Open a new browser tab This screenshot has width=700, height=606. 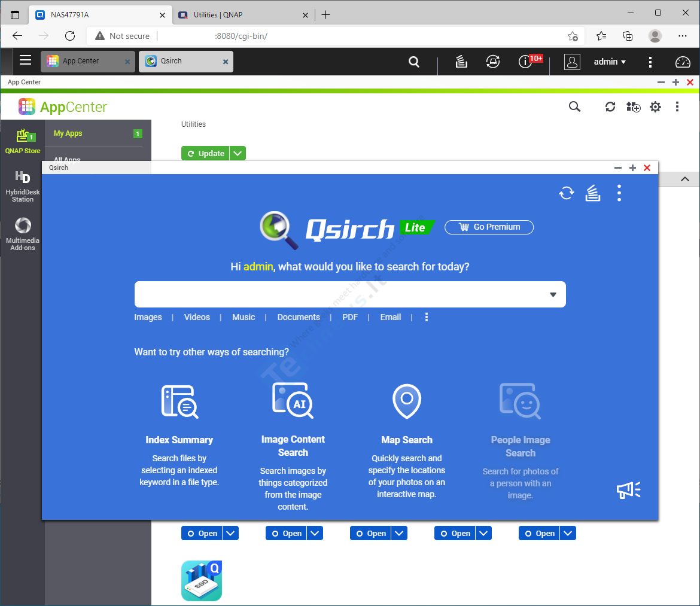tap(326, 15)
